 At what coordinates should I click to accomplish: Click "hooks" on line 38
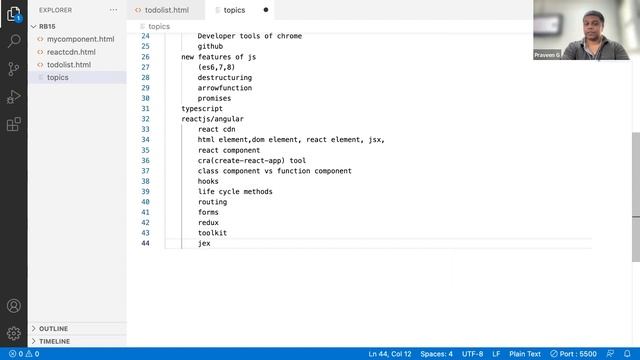(208, 181)
